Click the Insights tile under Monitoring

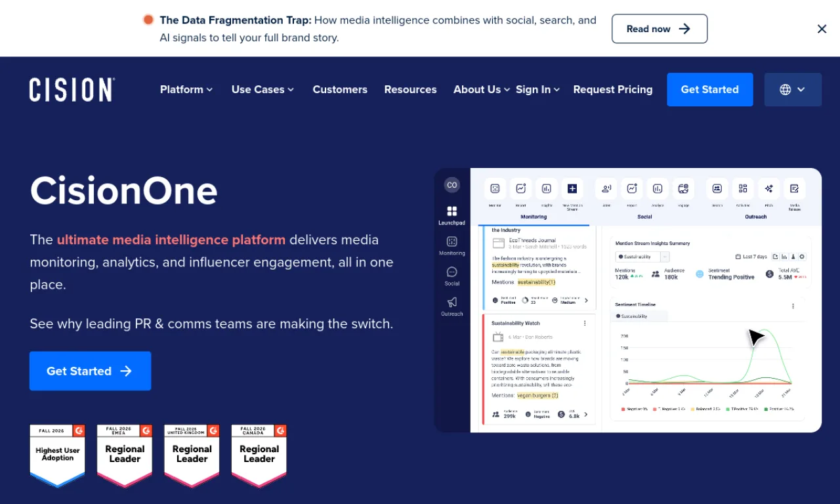pos(547,188)
